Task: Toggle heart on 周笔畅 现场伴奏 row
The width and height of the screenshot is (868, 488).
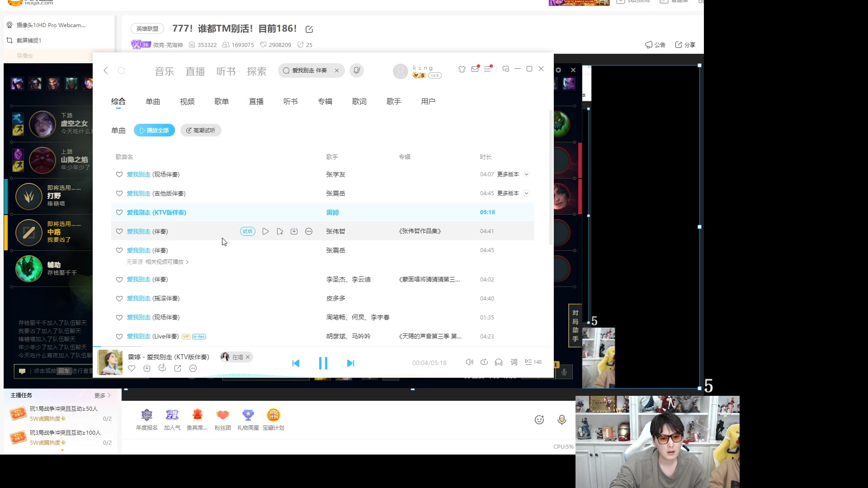Action: pyautogui.click(x=119, y=318)
